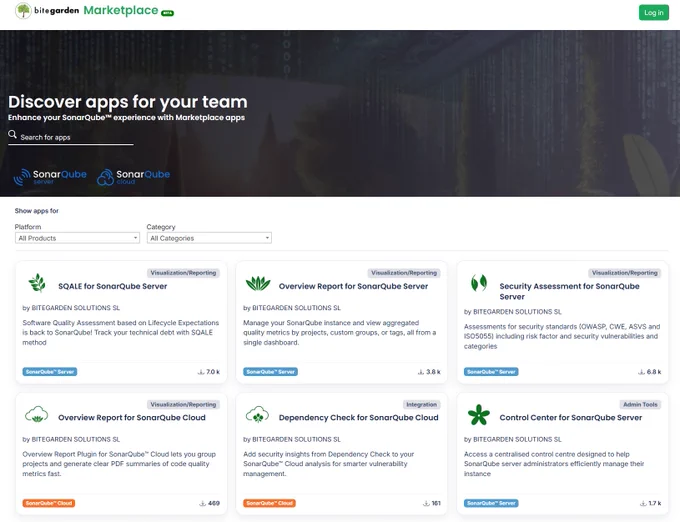Click the Admin Tools category tag
This screenshot has height=522, width=680.
tap(641, 405)
